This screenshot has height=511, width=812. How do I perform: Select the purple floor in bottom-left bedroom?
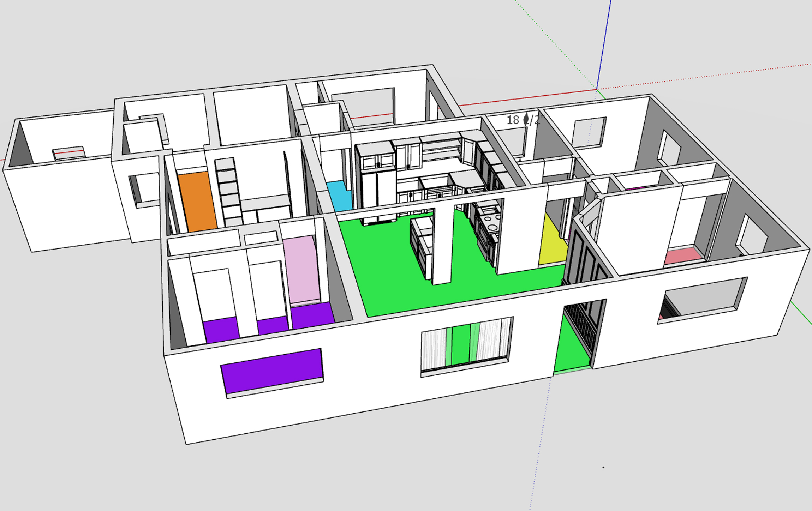coord(221,330)
